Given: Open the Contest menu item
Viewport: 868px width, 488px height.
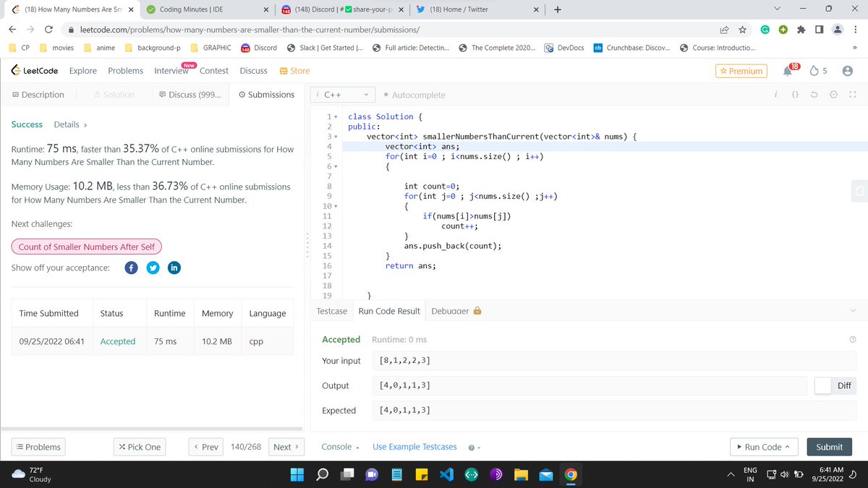Looking at the screenshot, I should (214, 71).
